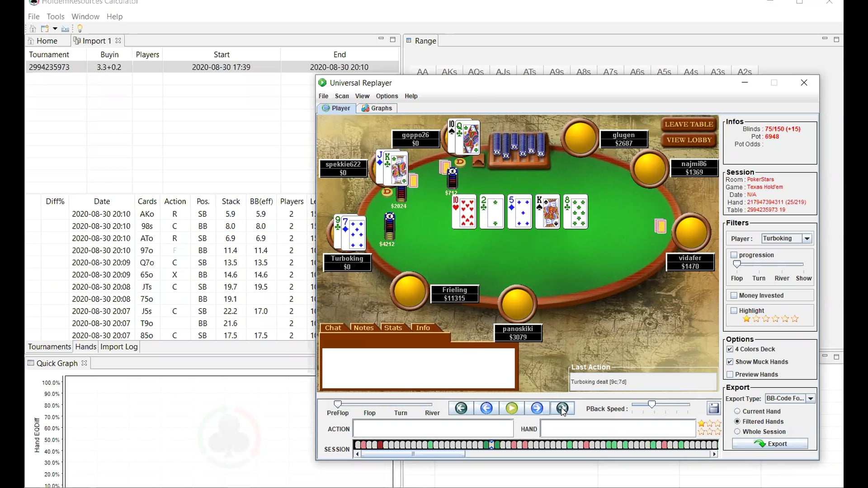Click the lightbulb tips icon
868x488 pixels.
[80, 28]
